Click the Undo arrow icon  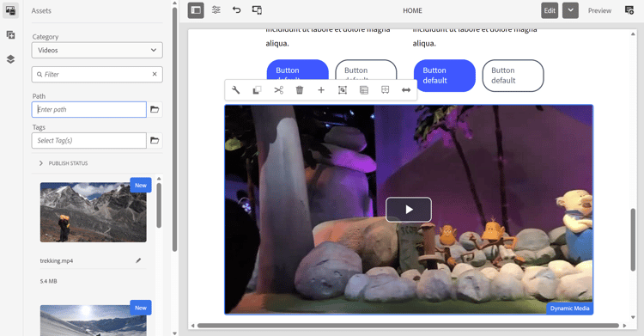[237, 10]
